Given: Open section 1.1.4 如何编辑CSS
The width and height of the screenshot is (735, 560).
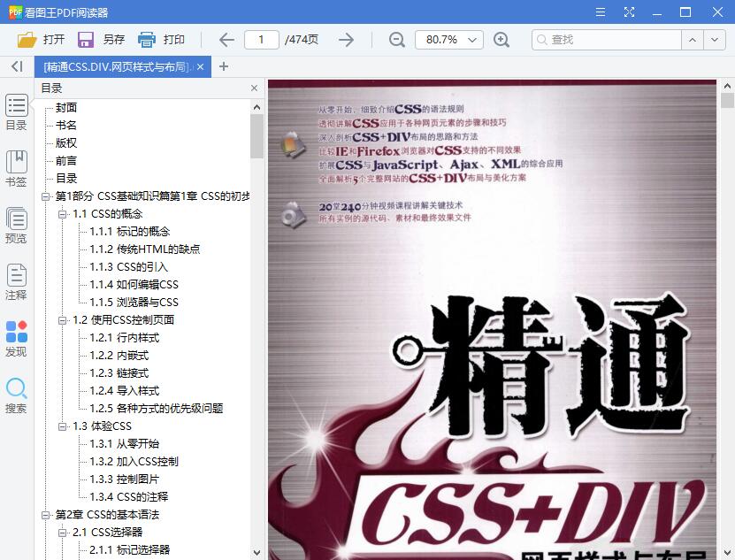Looking at the screenshot, I should (134, 285).
